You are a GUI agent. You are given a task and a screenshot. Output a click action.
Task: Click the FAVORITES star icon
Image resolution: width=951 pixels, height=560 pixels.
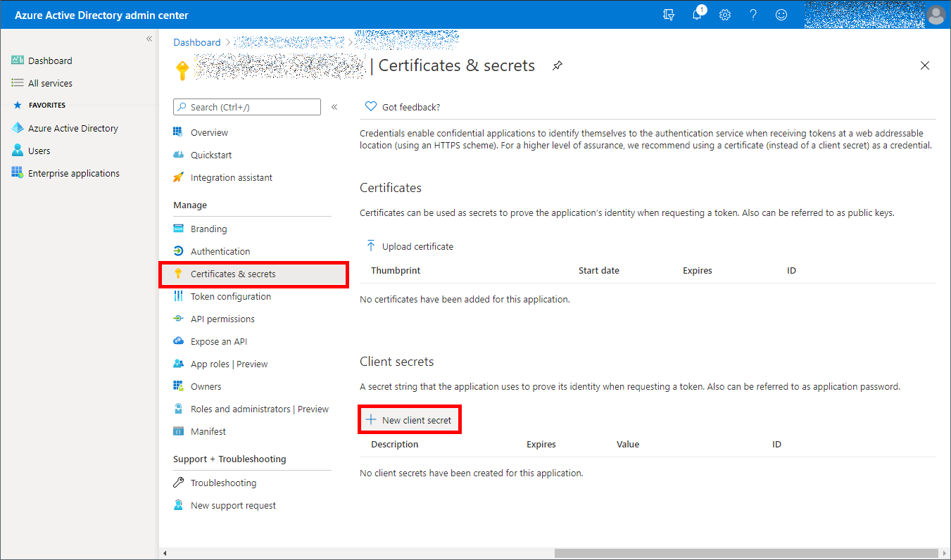tap(18, 105)
